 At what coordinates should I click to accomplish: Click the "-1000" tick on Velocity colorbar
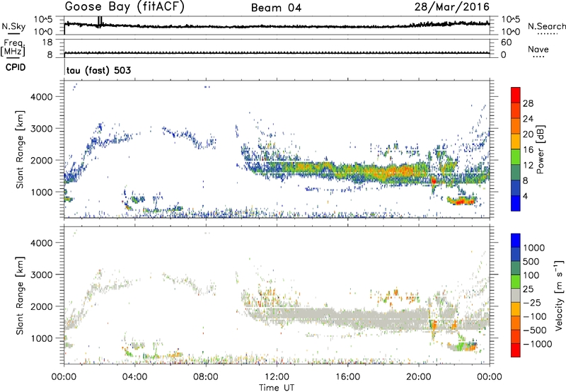tap(538, 344)
